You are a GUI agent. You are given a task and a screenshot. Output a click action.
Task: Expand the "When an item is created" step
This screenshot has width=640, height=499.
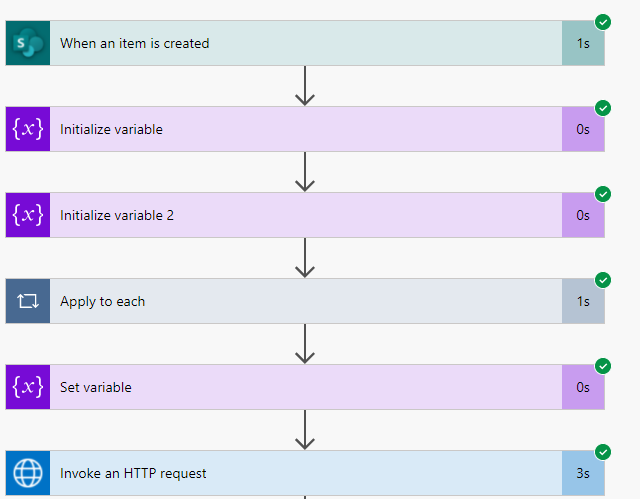(300, 43)
